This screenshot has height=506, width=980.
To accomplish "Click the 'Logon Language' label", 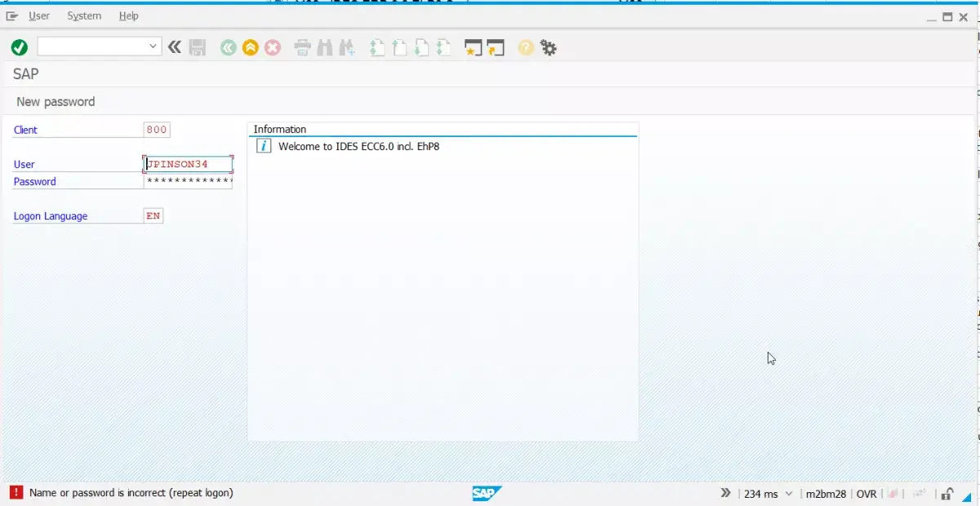I will (x=51, y=216).
